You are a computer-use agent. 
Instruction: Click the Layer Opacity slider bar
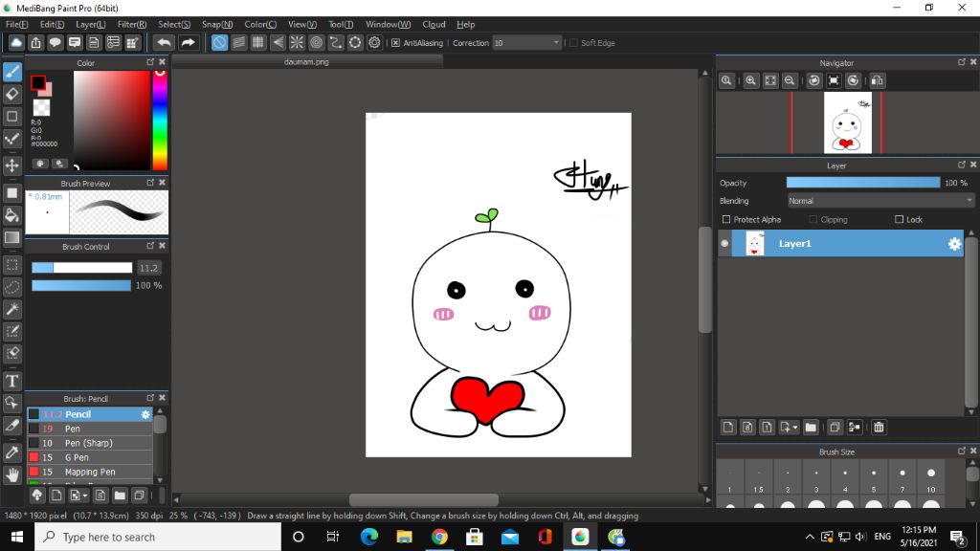(x=863, y=183)
